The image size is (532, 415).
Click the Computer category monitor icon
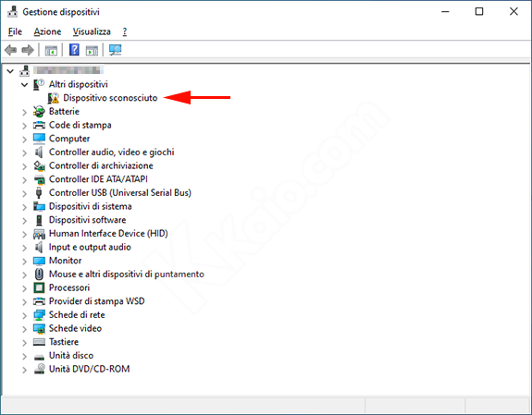pos(39,139)
